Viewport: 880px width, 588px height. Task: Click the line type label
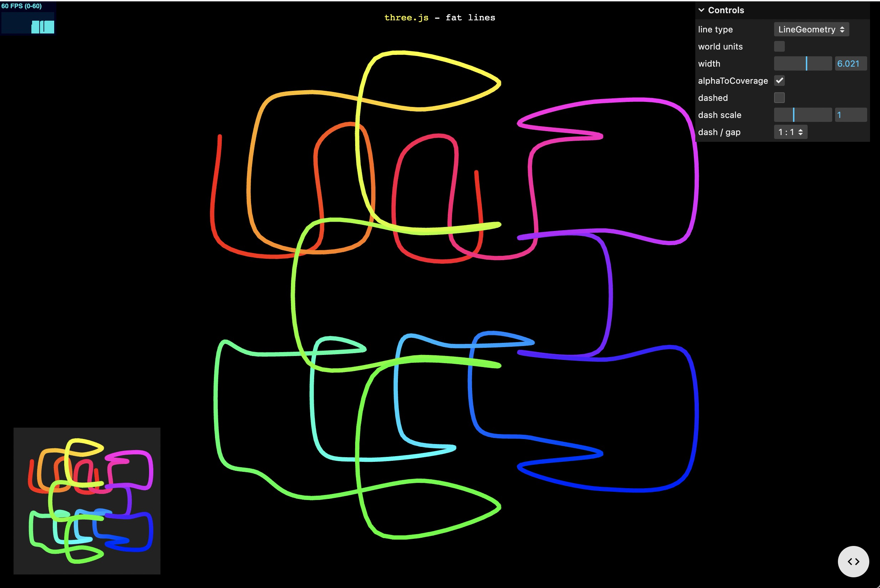pyautogui.click(x=715, y=30)
